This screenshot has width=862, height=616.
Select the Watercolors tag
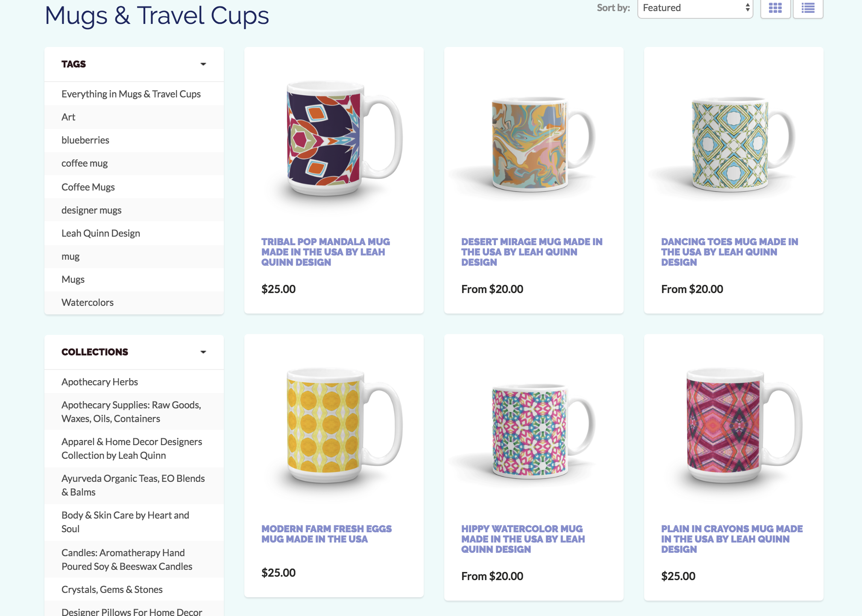[x=88, y=302]
